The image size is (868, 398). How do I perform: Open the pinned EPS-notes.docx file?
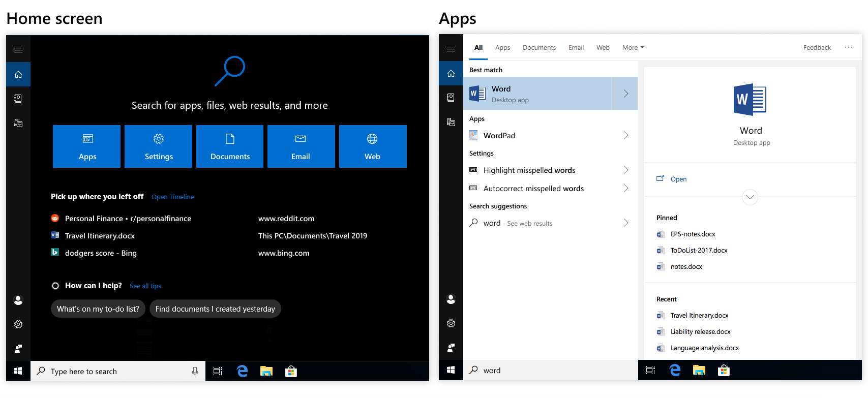693,234
